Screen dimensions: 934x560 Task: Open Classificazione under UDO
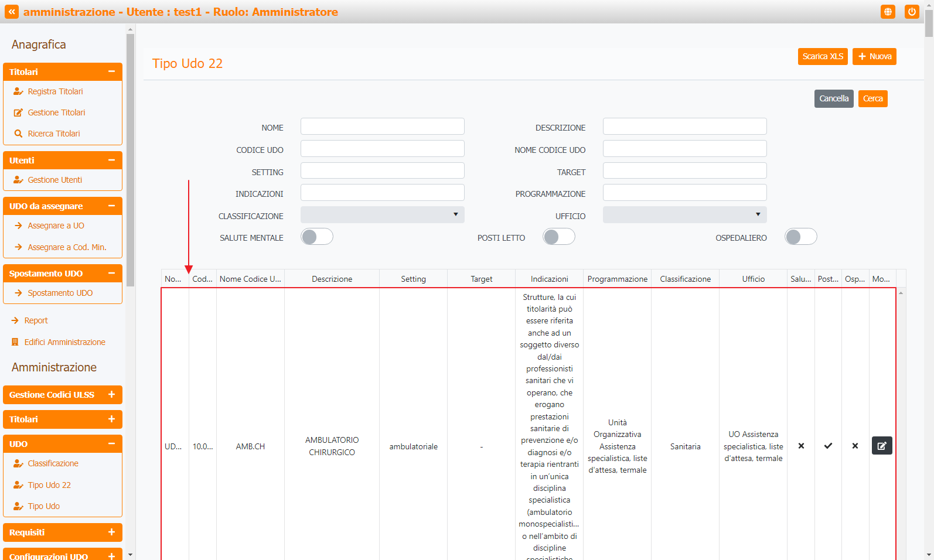click(x=53, y=463)
